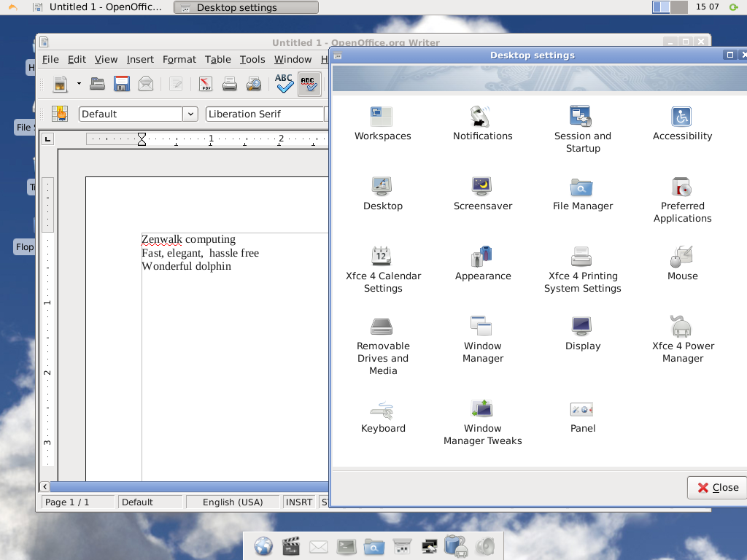Export directly as PDF
The image size is (747, 560).
tap(205, 85)
